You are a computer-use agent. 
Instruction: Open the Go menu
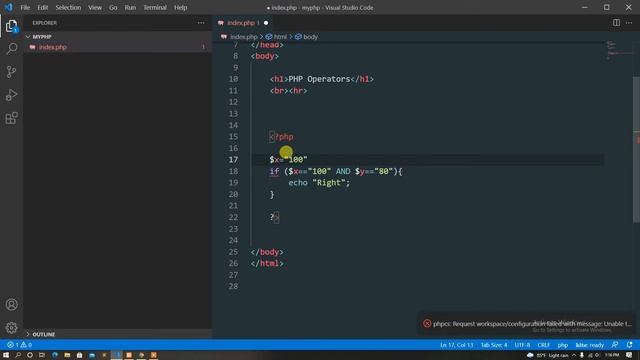pyautogui.click(x=113, y=7)
